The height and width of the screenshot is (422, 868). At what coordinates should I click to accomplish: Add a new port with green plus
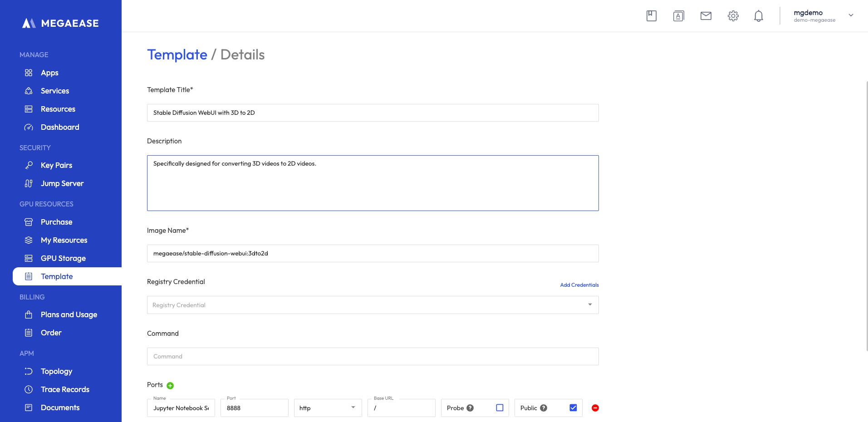pos(170,386)
